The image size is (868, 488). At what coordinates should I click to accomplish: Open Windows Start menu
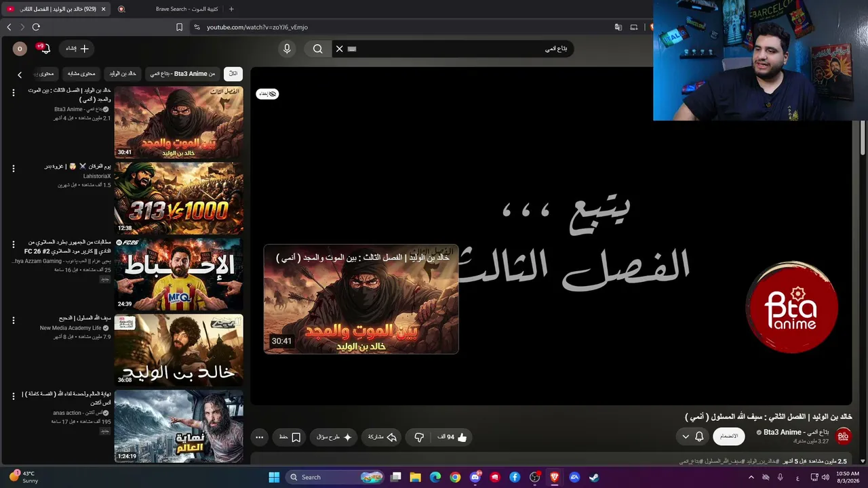[274, 477]
